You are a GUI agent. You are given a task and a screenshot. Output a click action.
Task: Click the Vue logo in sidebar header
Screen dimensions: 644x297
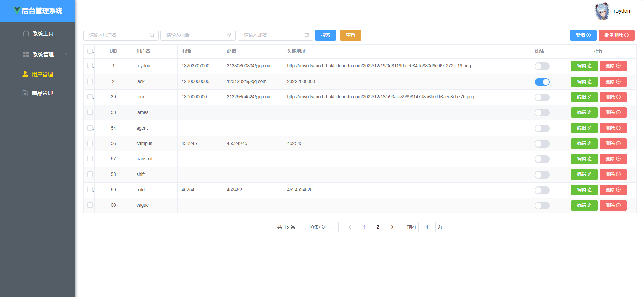click(x=17, y=10)
